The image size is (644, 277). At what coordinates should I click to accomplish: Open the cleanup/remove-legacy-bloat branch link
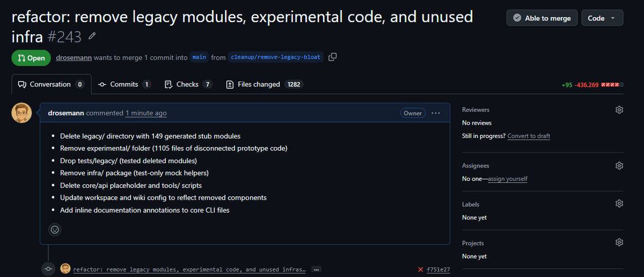[276, 57]
